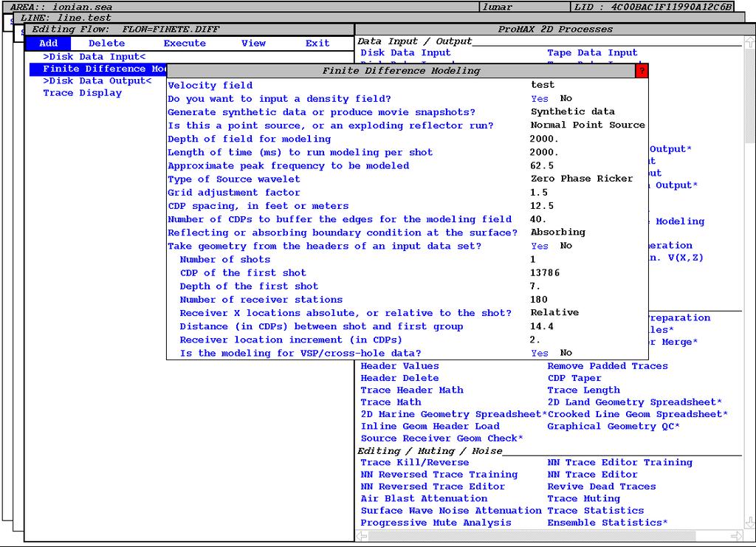Click the red help question mark button
756x547 pixels.
pyautogui.click(x=642, y=71)
